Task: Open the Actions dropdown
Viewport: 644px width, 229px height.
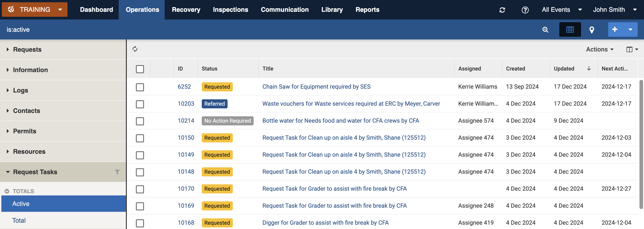Action: (599, 49)
